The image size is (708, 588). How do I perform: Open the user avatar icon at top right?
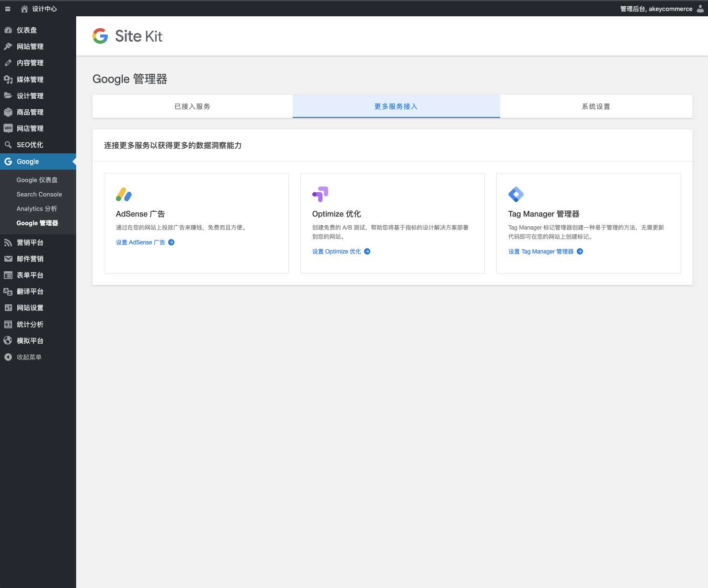click(x=700, y=9)
